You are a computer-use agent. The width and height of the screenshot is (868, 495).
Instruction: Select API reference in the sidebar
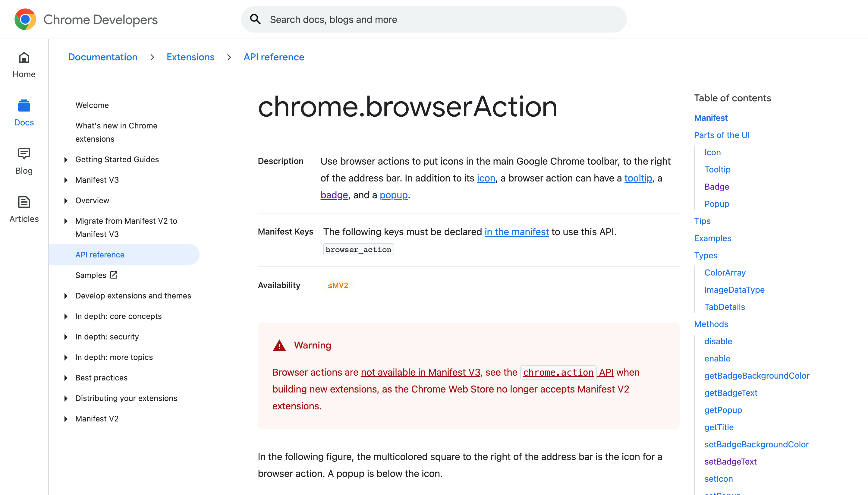pyautogui.click(x=99, y=254)
